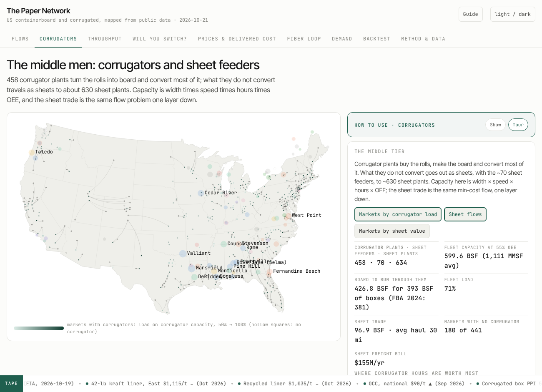
Task: Click the '96.9 BSF · avg haul' sheet trade value
Action: click(x=396, y=335)
